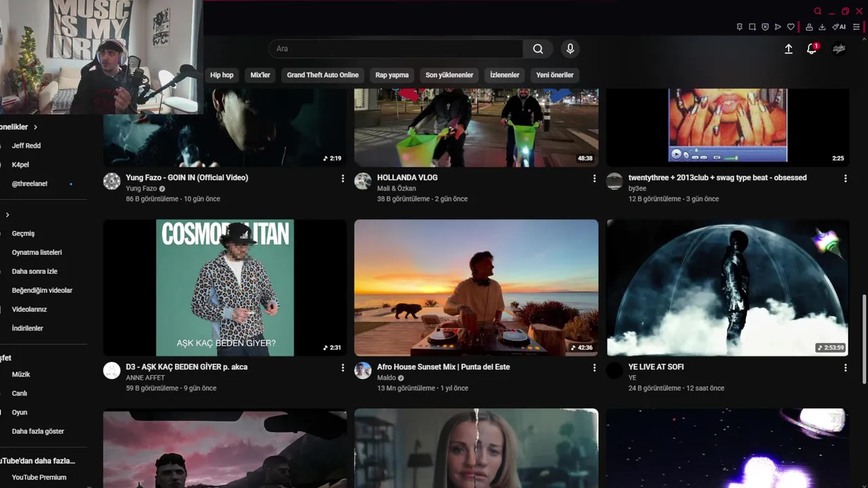
Task: Click the YE channel avatar
Action: (x=614, y=370)
